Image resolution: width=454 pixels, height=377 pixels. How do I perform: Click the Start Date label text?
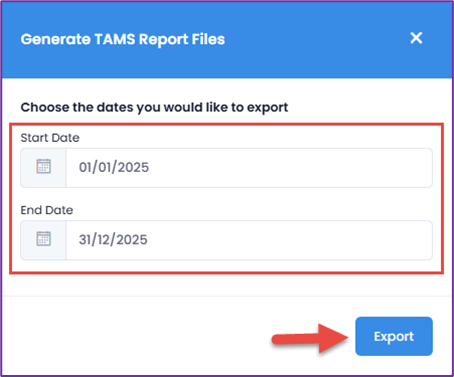pos(50,138)
